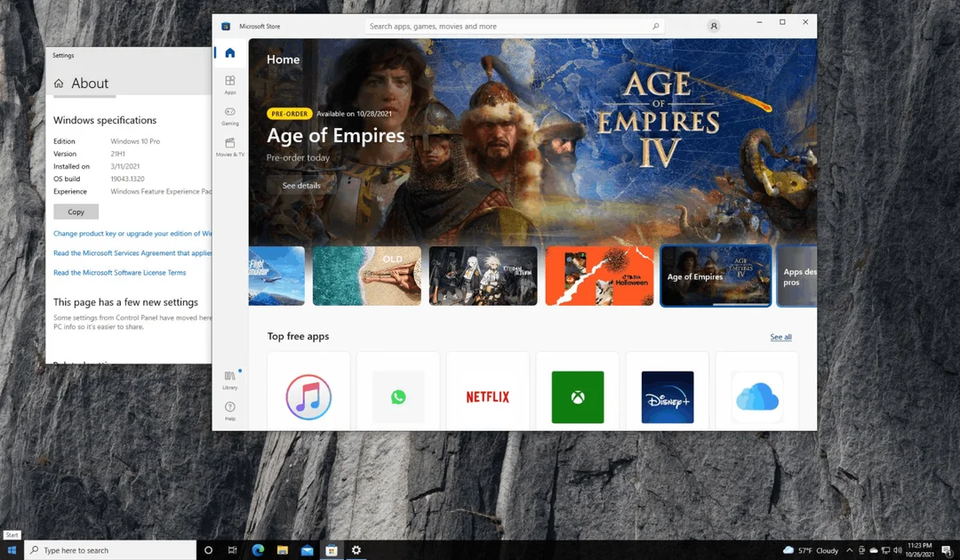Click the PRE-ORDER badge on the banner
Viewport: 960px width, 560px height.
click(290, 114)
